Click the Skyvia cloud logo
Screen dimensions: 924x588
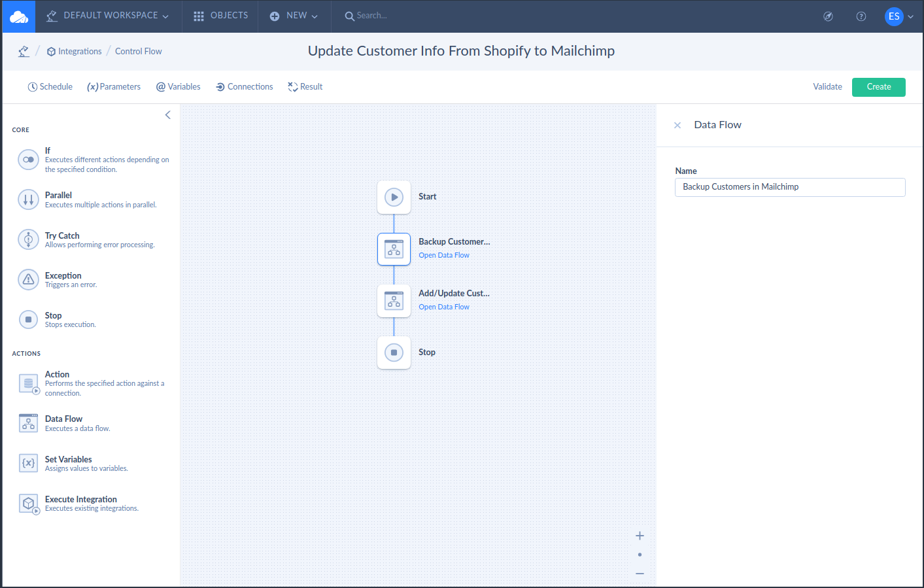pyautogui.click(x=19, y=16)
